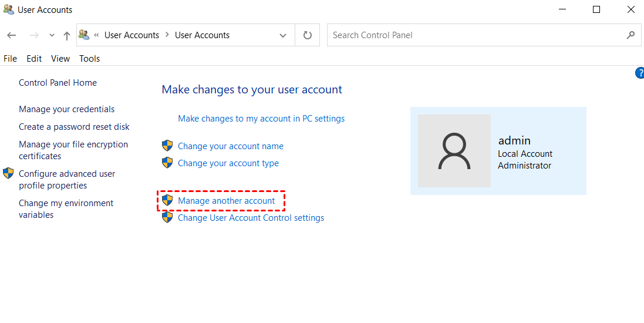Click the admin account avatar picture
The width and height of the screenshot is (644, 323).
tap(454, 151)
